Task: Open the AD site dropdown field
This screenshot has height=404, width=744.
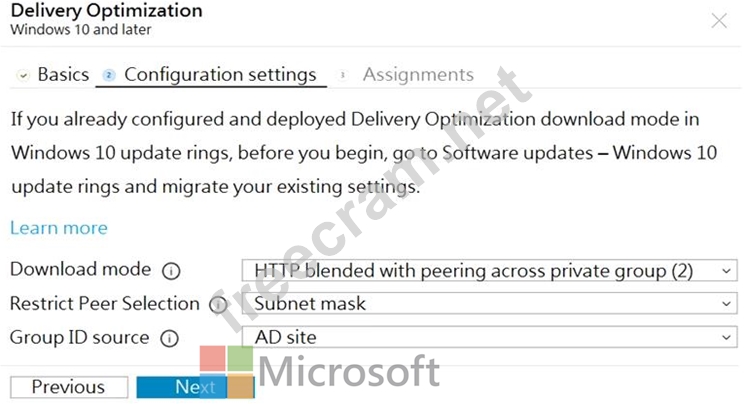Action: (489, 337)
